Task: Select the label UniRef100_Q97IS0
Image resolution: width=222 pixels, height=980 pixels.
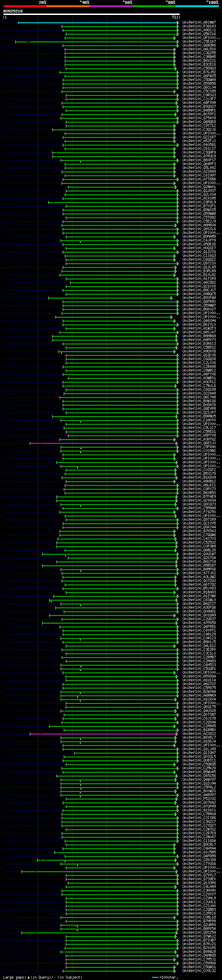Action: point(199,263)
